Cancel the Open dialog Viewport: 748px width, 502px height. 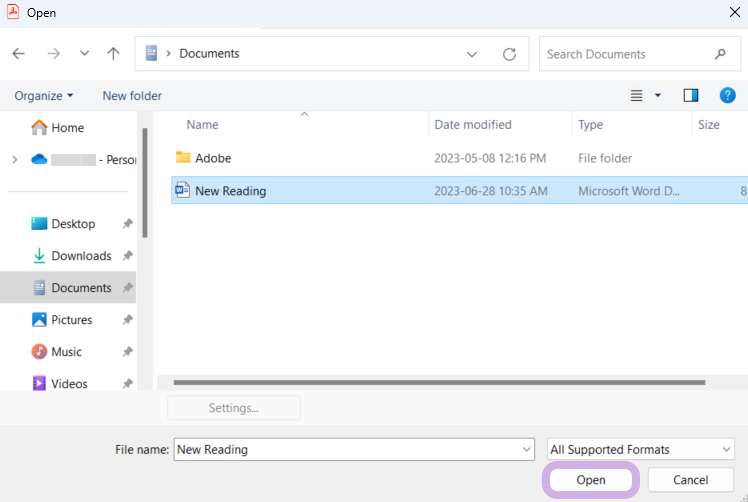pos(690,480)
